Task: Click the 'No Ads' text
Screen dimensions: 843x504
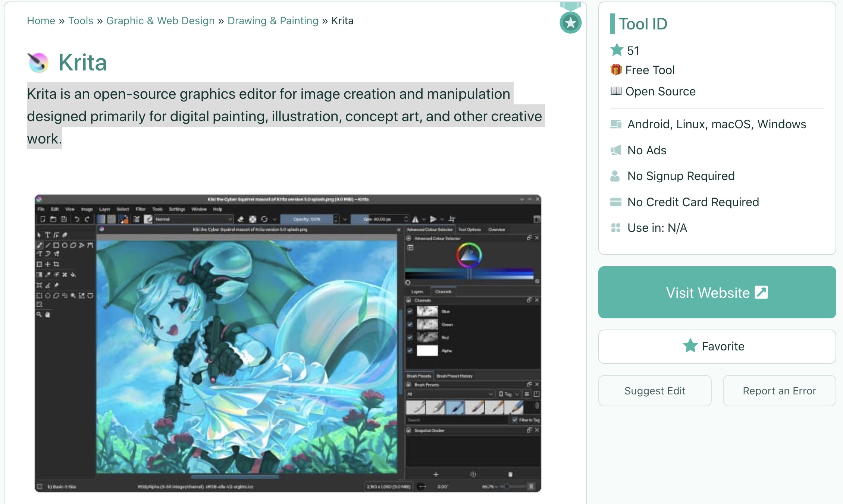Action: 647,150
